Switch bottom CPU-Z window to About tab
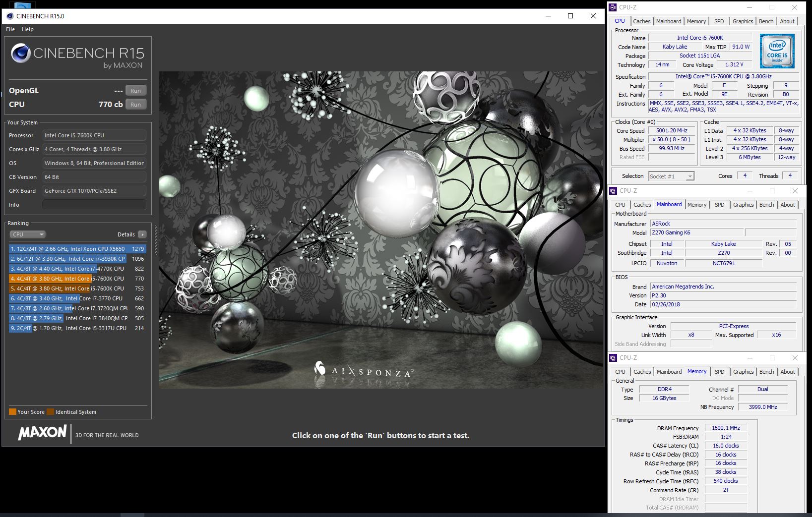The width and height of the screenshot is (812, 517). pyautogui.click(x=788, y=372)
